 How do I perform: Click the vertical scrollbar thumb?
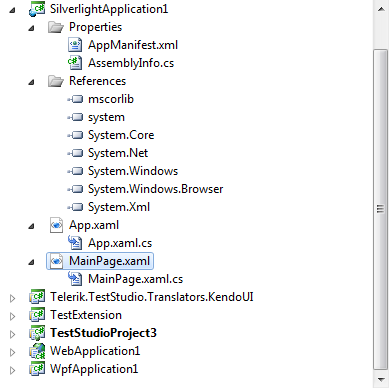[x=381, y=209]
